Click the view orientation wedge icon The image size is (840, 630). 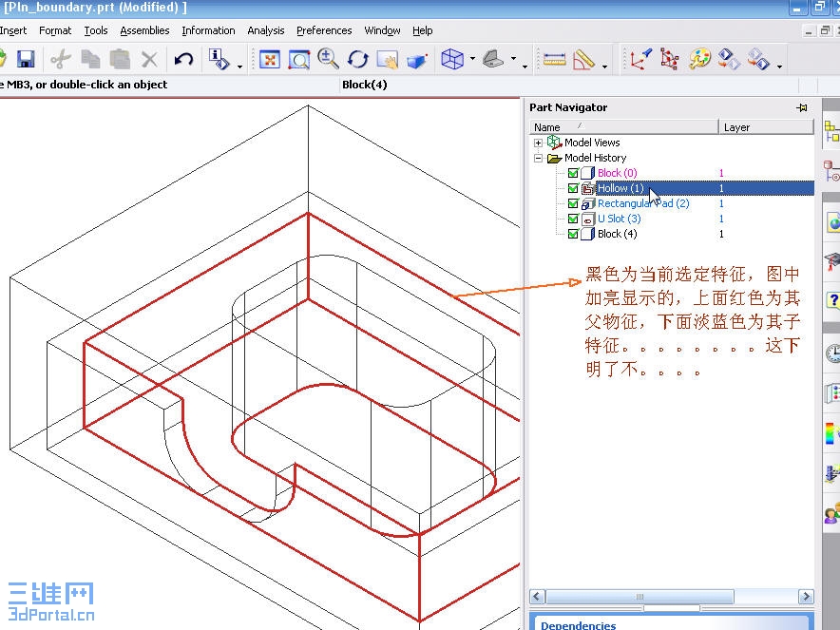pos(493,58)
